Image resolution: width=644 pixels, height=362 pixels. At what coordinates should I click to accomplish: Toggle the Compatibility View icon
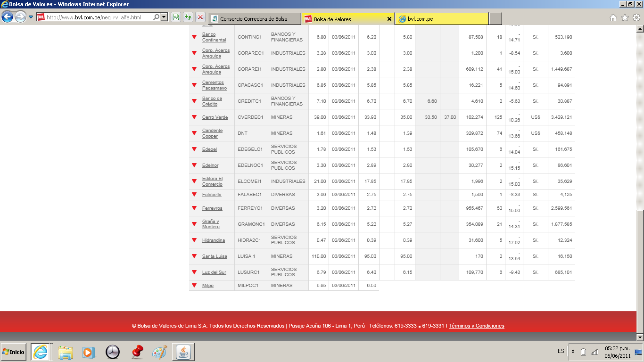176,17
